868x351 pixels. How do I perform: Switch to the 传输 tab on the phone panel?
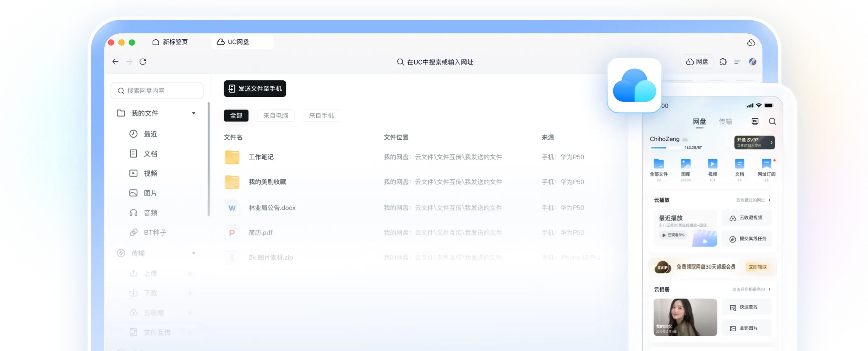point(726,121)
